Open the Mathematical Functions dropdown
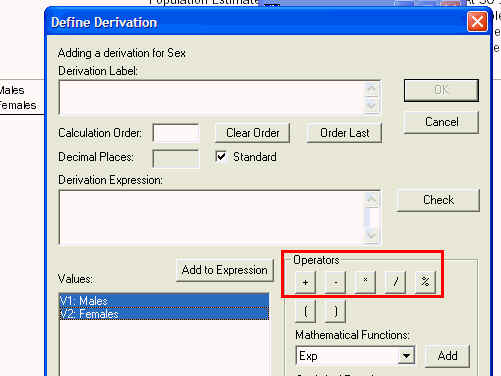This screenshot has width=501, height=376. click(x=406, y=356)
